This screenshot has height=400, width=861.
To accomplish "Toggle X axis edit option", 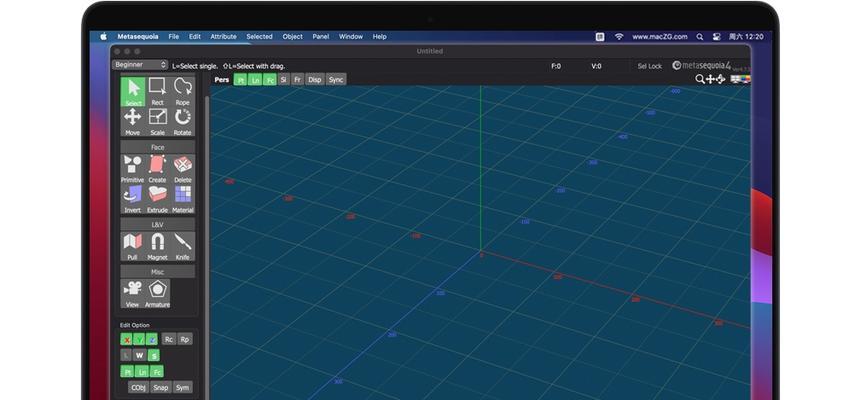I will (x=127, y=340).
